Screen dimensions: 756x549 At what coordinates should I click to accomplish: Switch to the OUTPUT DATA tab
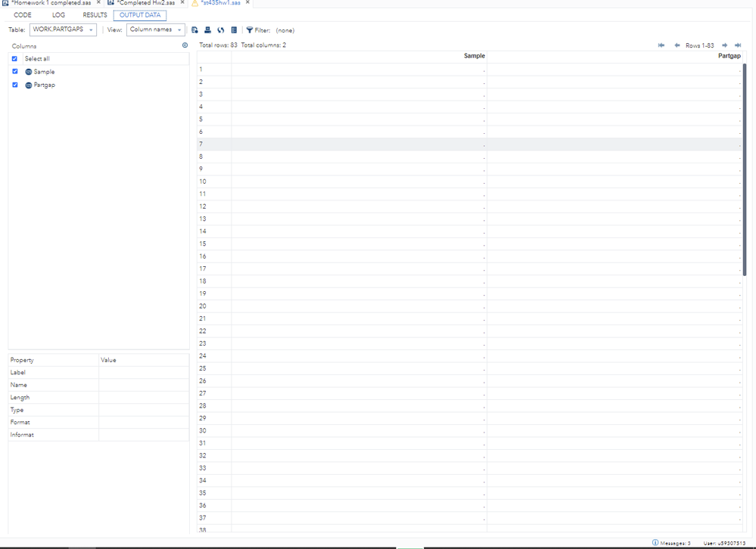point(140,15)
